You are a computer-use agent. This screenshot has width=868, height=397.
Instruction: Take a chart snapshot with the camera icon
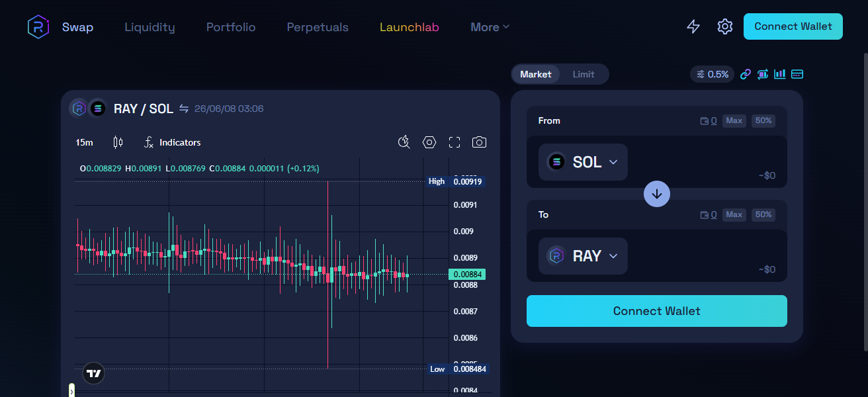click(x=480, y=142)
